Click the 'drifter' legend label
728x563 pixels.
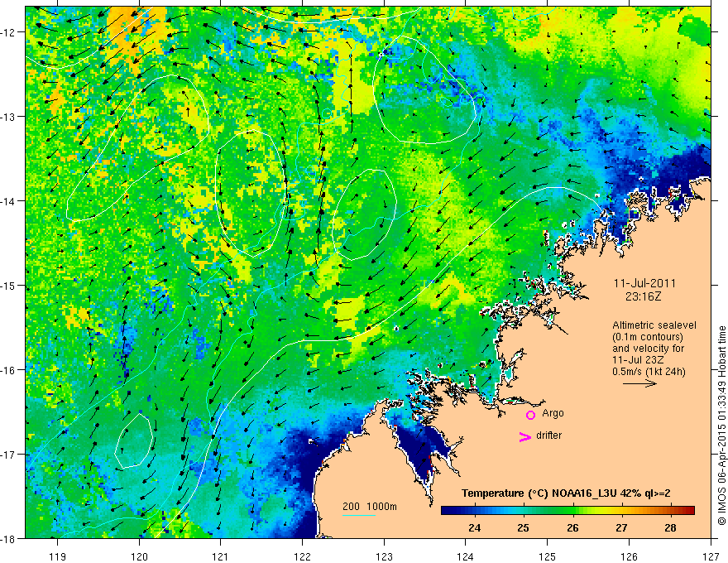point(548,435)
